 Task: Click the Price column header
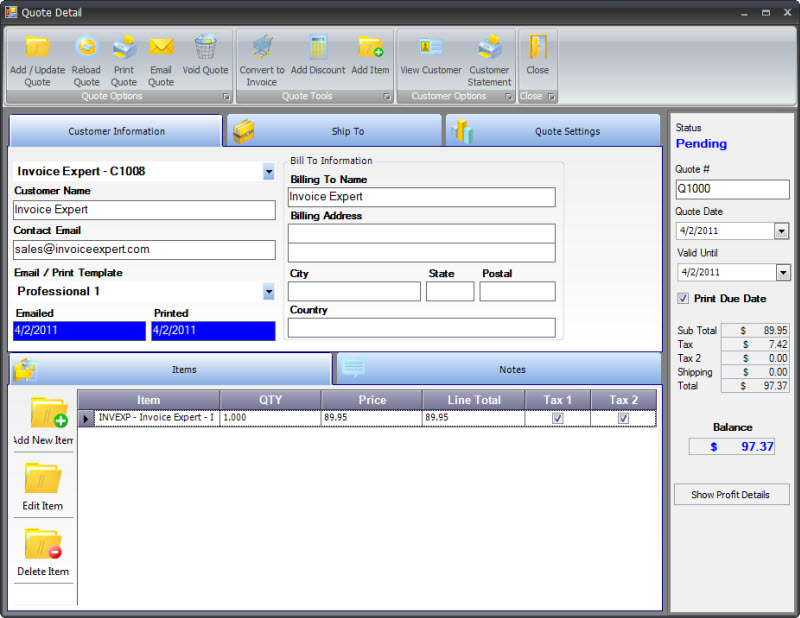pos(372,400)
